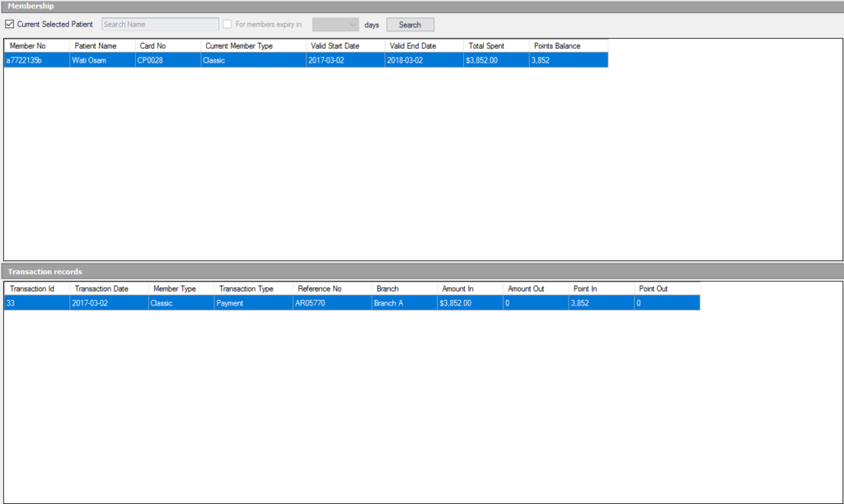Uncheck the Current Selected Patient checkbox
This screenshot has width=844, height=504.
(x=10, y=24)
